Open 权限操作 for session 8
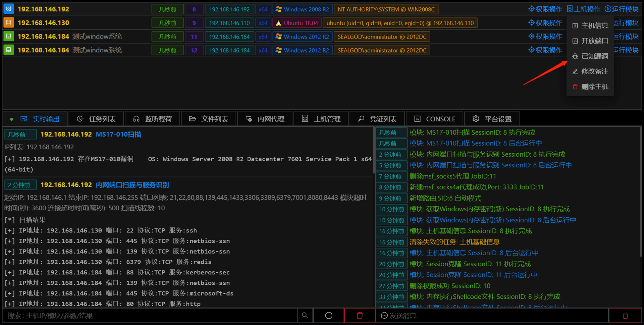Image resolution: width=644 pixels, height=325 pixels. pyautogui.click(x=545, y=9)
